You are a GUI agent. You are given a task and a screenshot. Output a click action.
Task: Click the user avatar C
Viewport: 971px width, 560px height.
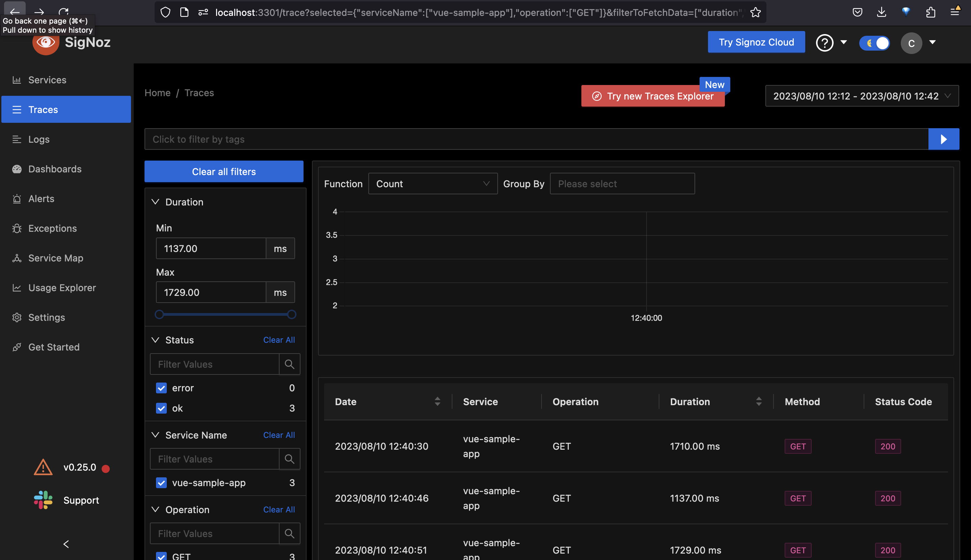pos(911,43)
